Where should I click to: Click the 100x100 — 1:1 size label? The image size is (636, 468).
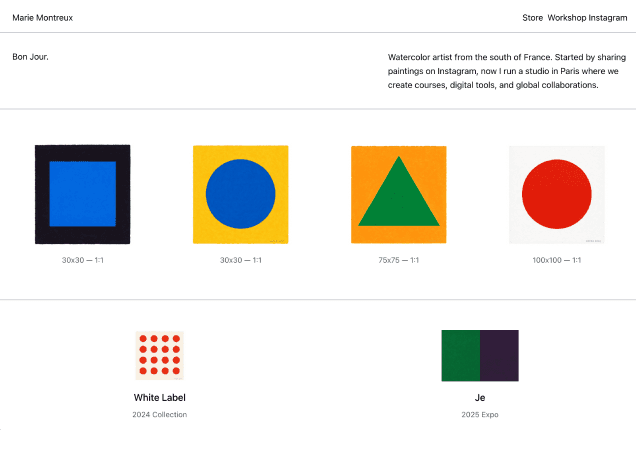coord(557,260)
